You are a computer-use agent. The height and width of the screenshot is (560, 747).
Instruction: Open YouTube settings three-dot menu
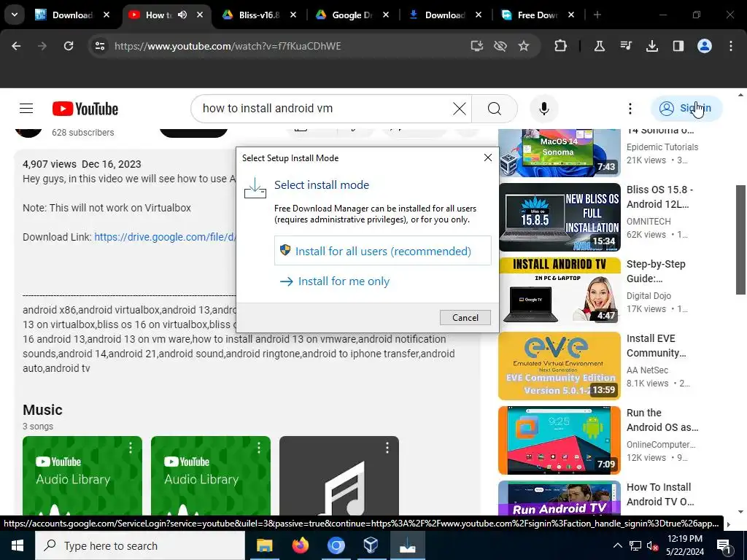(630, 109)
